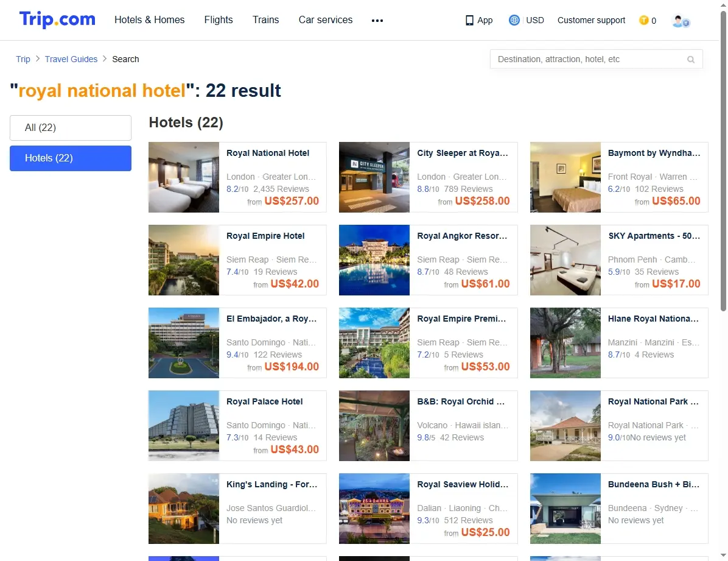Viewport: 728px width, 561px height.
Task: Click Royal Seaview Holiday title
Action: pyautogui.click(x=463, y=484)
